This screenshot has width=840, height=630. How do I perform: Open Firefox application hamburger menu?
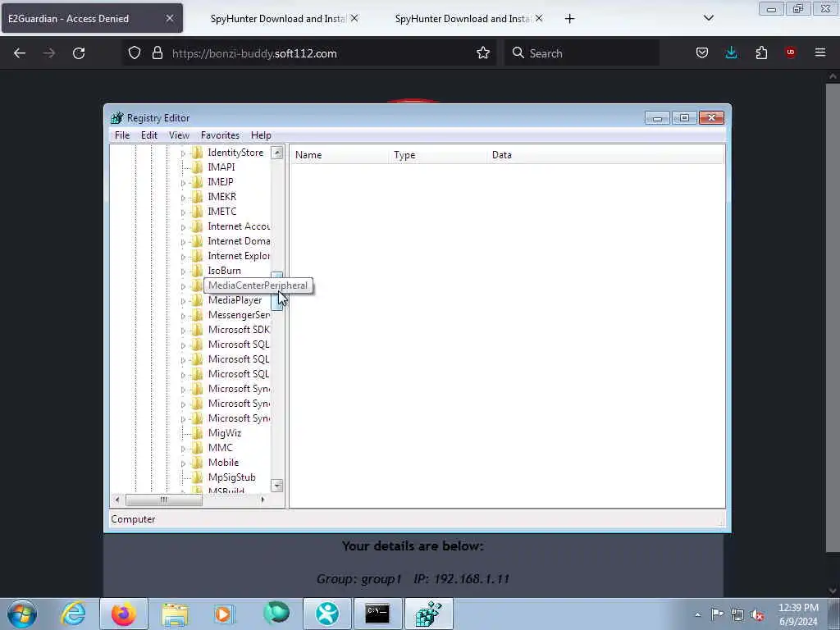click(x=820, y=52)
